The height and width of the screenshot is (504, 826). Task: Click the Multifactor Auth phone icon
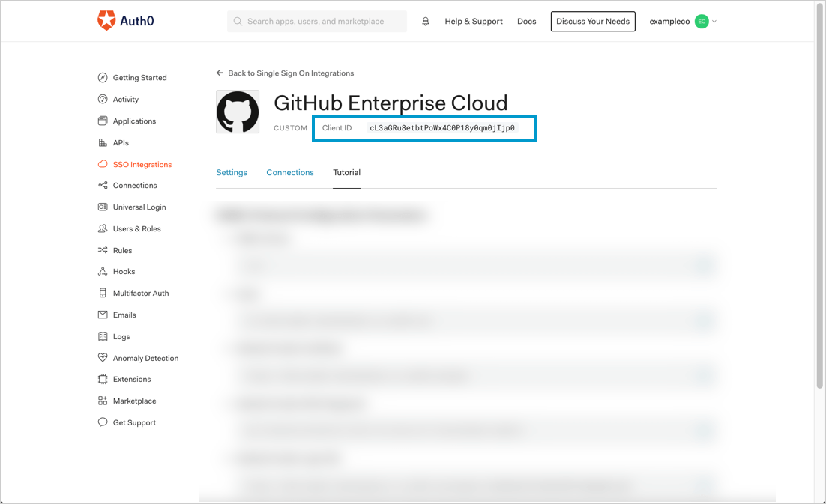pyautogui.click(x=103, y=293)
